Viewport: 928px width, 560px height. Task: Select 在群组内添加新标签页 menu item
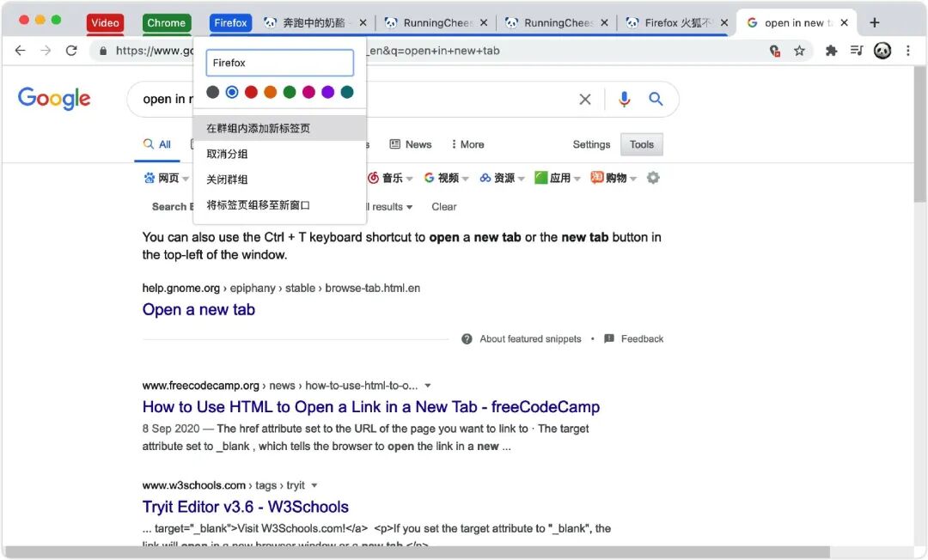click(x=279, y=128)
